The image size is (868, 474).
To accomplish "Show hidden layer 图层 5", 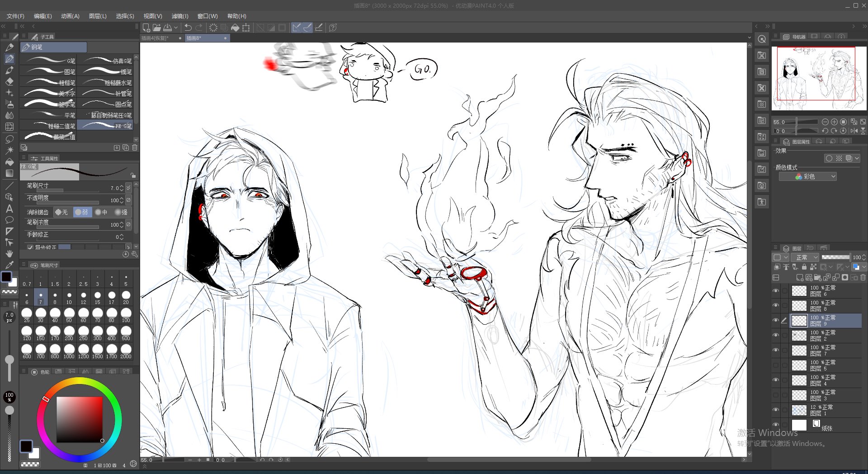I will 776,365.
